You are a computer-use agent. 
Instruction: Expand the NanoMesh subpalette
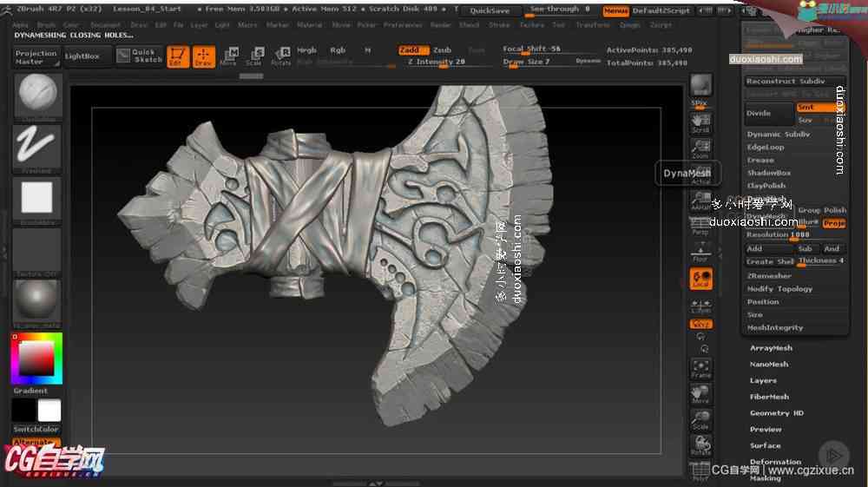pos(769,364)
